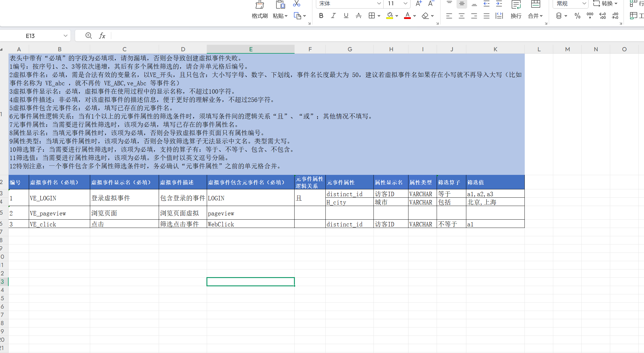This screenshot has height=353, width=644.
Task: Click the Name Box showing E13
Action: pyautogui.click(x=30, y=36)
